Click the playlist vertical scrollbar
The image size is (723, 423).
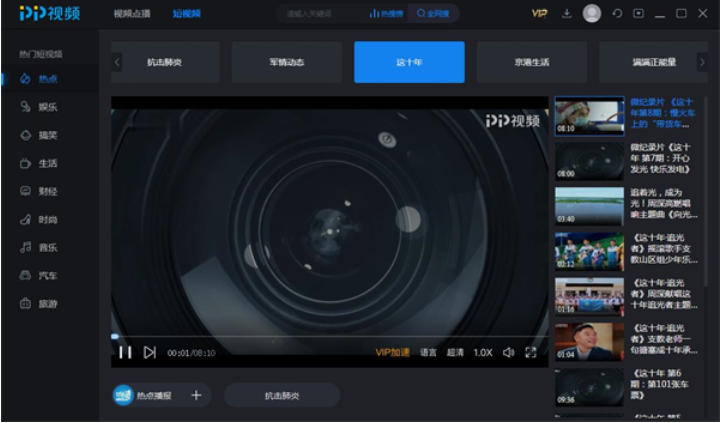click(705, 191)
